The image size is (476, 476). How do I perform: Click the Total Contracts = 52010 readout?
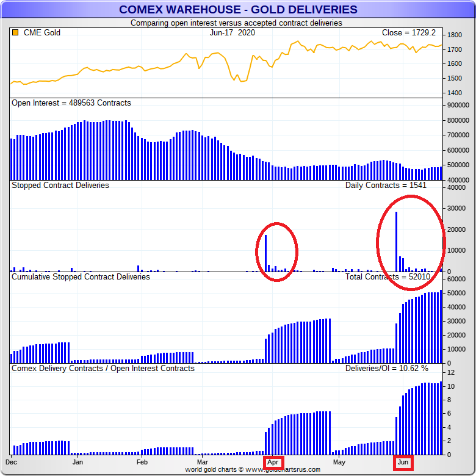coord(388,277)
